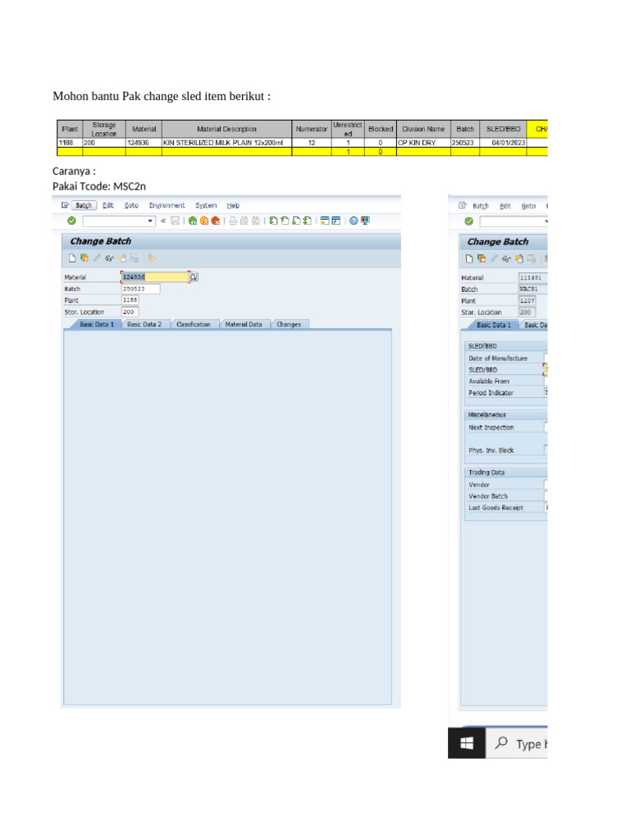Viewport: 630px width, 840px height.
Task: Open the Goto menu in right window
Action: click(528, 206)
